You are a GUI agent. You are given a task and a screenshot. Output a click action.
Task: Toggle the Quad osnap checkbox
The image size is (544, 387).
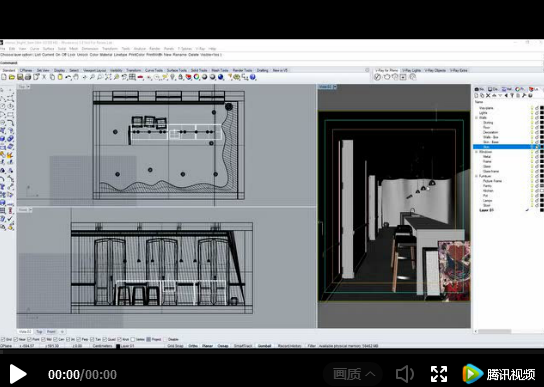pyautogui.click(x=105, y=339)
